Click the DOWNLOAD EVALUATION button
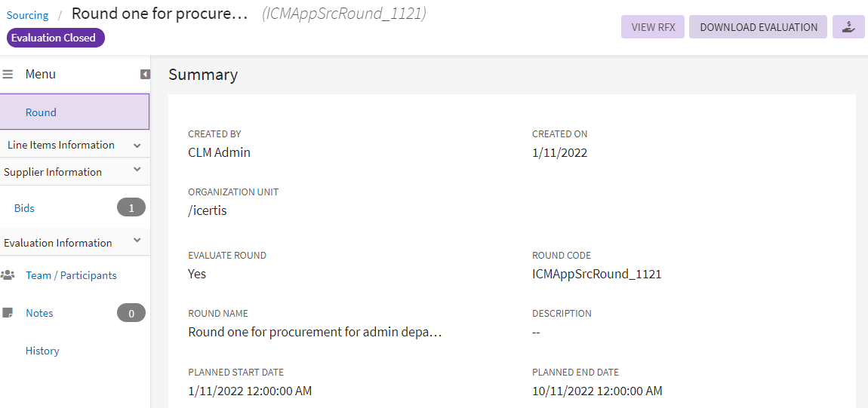 coord(758,27)
